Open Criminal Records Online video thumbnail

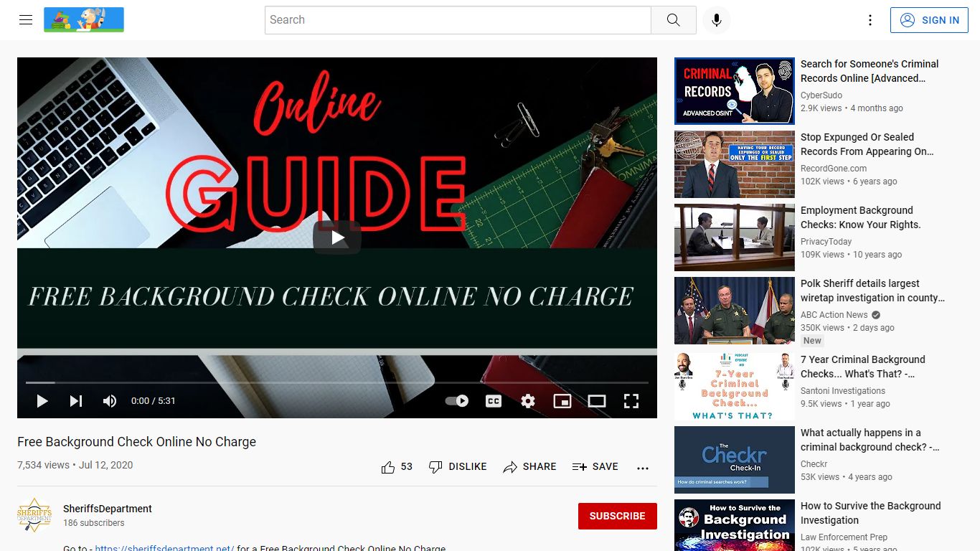pos(735,91)
